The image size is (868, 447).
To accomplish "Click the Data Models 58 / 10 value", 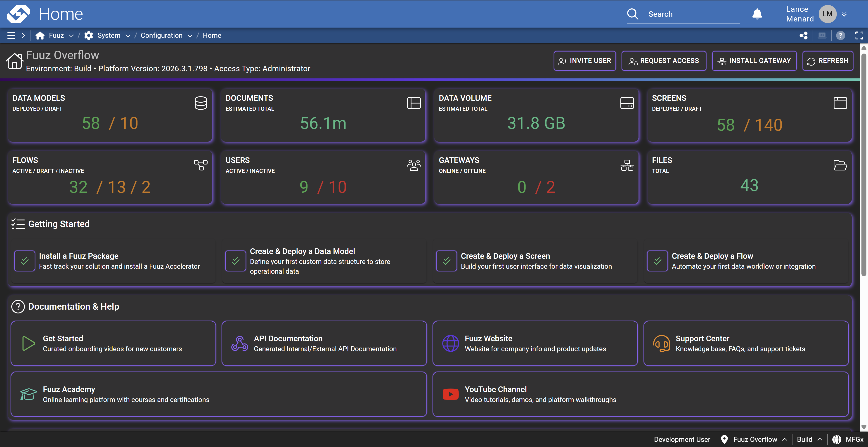I will [x=110, y=123].
